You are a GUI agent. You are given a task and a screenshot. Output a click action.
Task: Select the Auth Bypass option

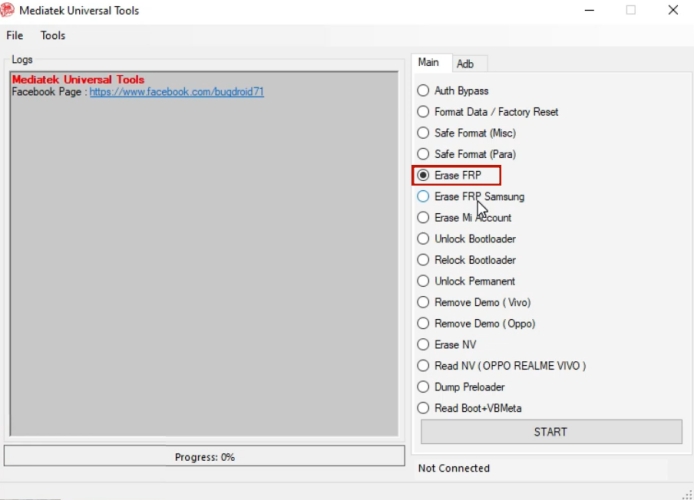(x=453, y=91)
